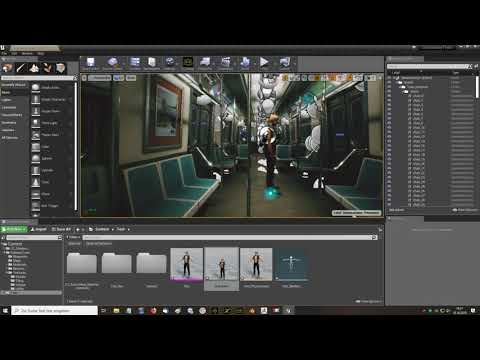This screenshot has width=480, height=360.
Task: Select the Geometry category in Modes
Action: [x=9, y=122]
